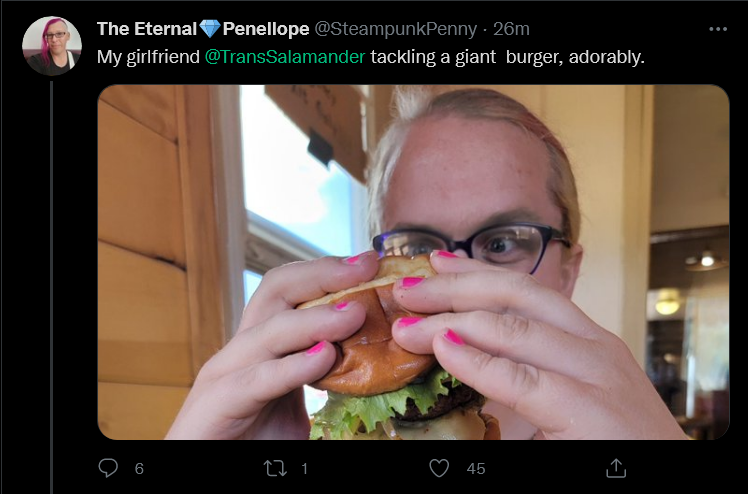Click the reply speech bubble icon
748x494 pixels.
[x=108, y=468]
